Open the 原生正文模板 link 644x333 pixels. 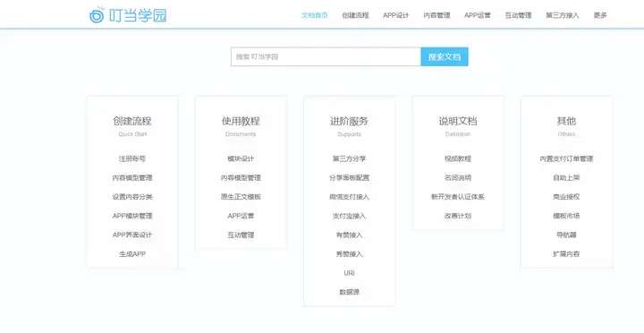tap(241, 197)
